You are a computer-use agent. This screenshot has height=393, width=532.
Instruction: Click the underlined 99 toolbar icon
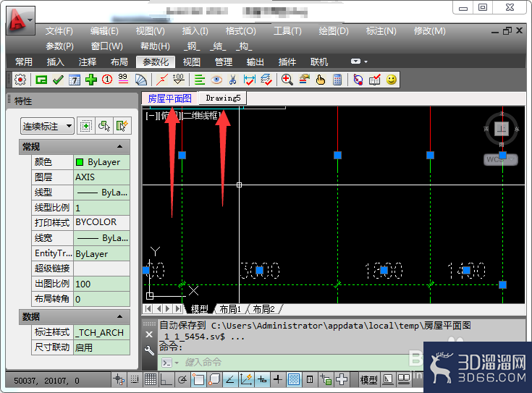[x=123, y=80]
